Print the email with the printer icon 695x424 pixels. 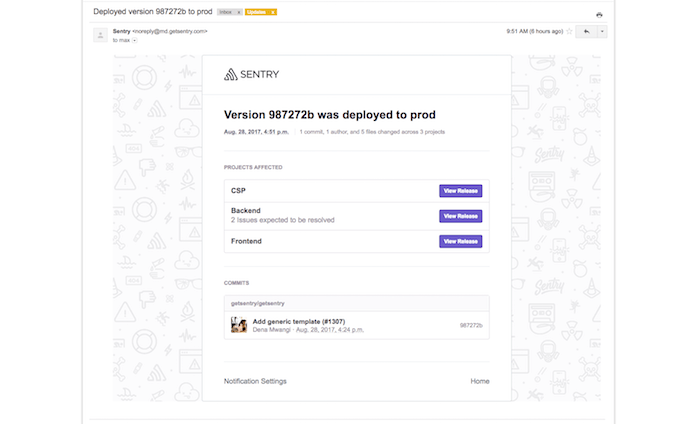tap(599, 15)
